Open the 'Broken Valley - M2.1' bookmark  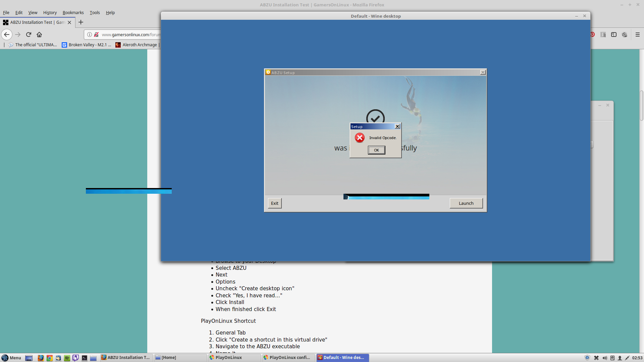(x=87, y=45)
